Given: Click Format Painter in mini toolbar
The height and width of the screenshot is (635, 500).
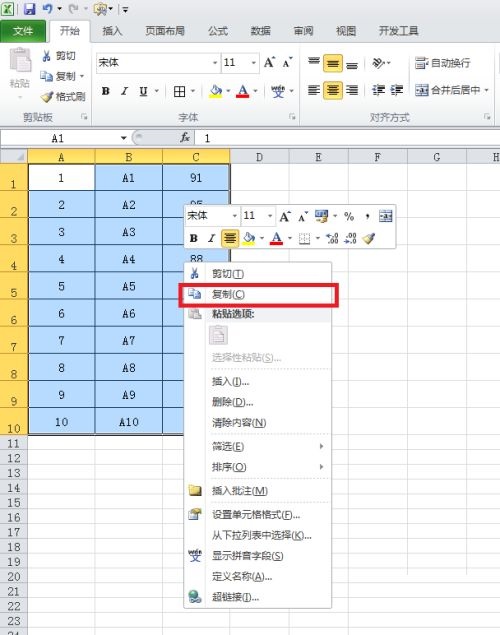Looking at the screenshot, I should [x=369, y=238].
